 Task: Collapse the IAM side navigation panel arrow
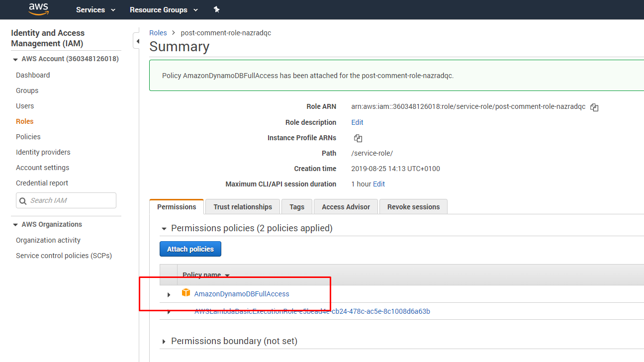tap(137, 41)
